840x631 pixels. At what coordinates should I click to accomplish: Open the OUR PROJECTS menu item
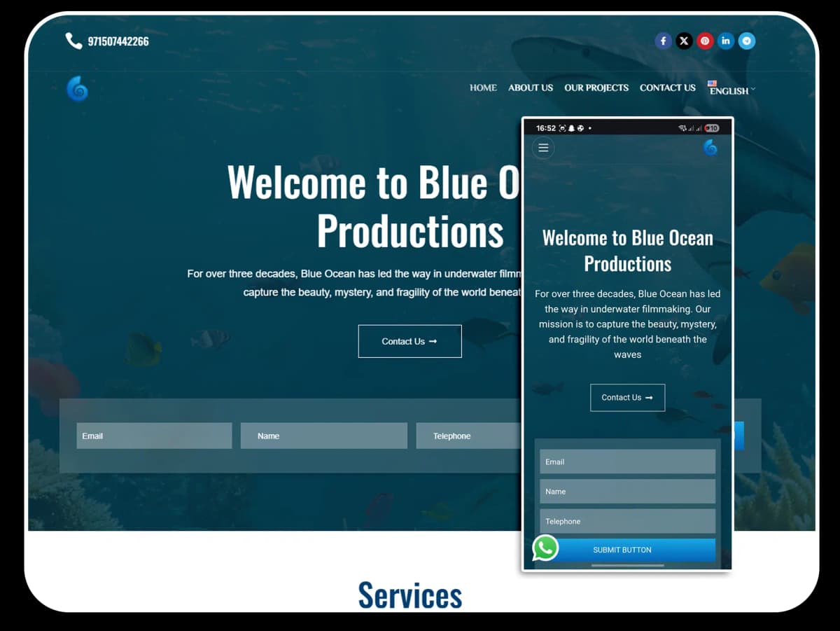tap(596, 88)
